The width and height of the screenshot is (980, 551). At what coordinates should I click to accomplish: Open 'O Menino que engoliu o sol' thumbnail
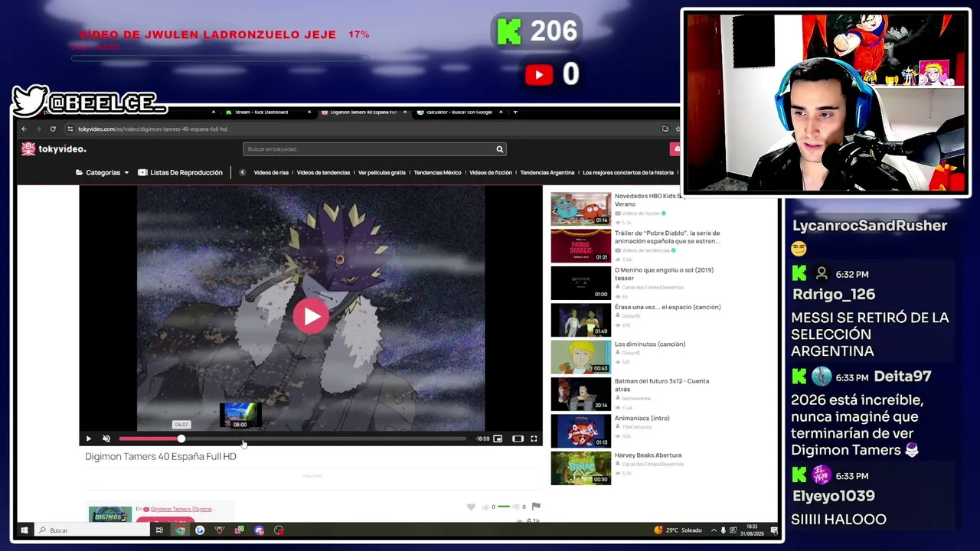click(581, 283)
